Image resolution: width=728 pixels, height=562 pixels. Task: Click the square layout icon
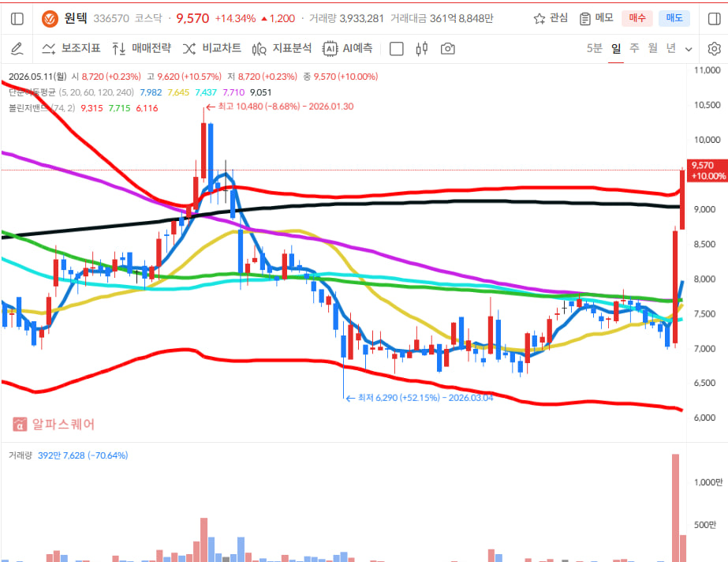tap(396, 49)
